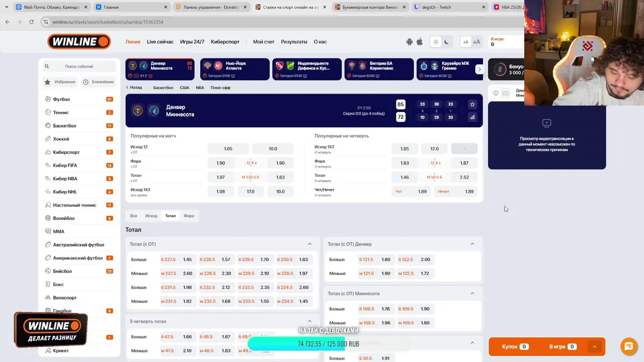
Task: Open Нью-Йорк Атланта match card
Action: pyautogui.click(x=235, y=69)
